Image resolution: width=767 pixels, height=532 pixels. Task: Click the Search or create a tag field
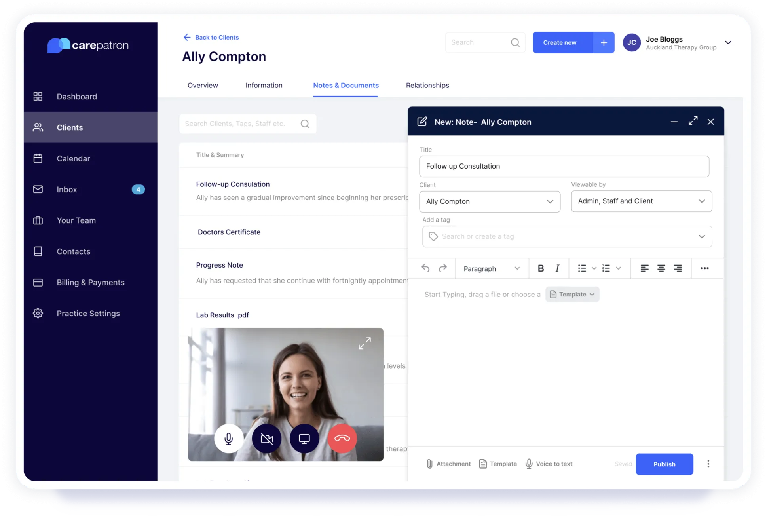[x=566, y=236]
